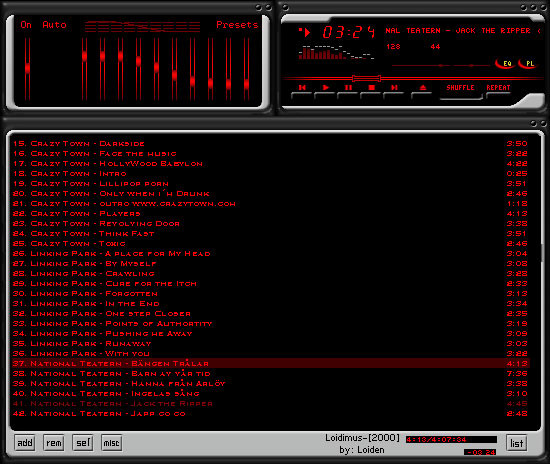The height and width of the screenshot is (464, 550).
Task: Select Linking Park - Pushing Me Away
Action: pos(270,334)
